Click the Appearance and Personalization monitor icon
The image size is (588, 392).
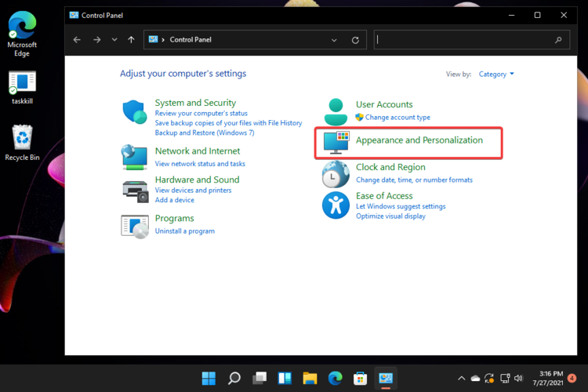336,143
